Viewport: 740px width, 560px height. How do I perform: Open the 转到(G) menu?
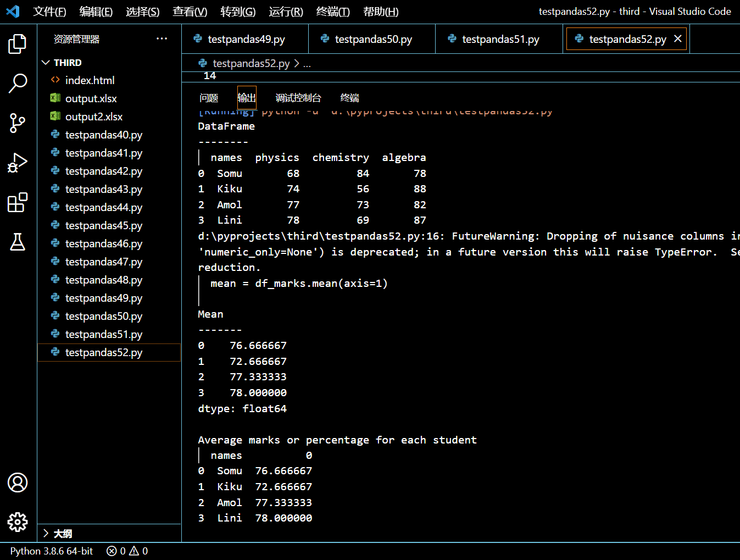point(238,12)
